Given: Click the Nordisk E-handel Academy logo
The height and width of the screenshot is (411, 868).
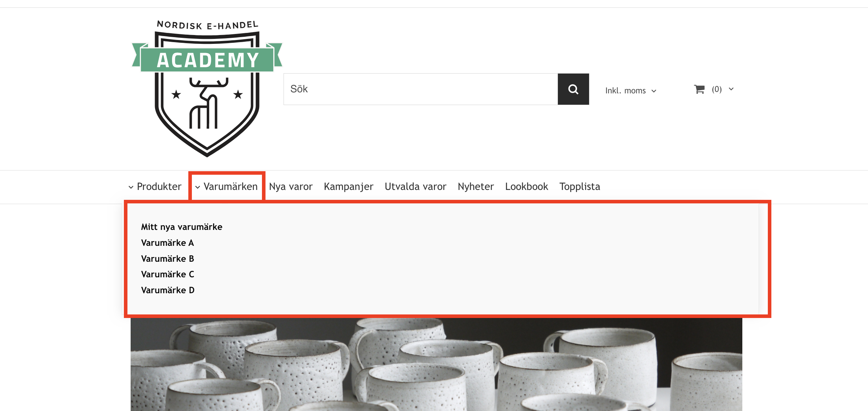Looking at the screenshot, I should (x=207, y=88).
